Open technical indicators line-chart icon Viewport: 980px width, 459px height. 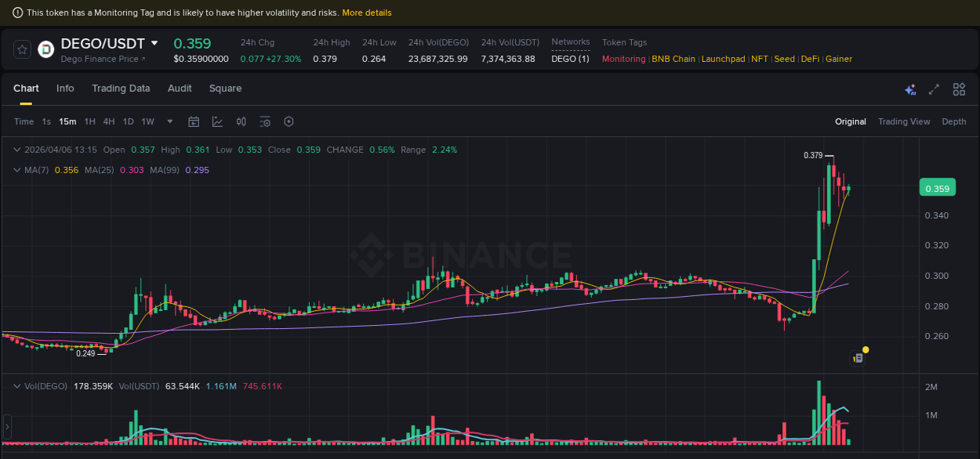(x=217, y=121)
